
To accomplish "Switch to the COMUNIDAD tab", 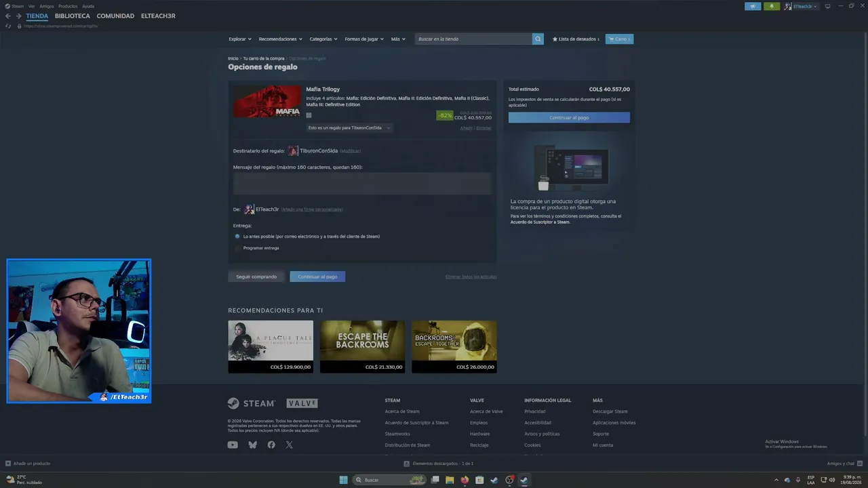I will click(x=115, y=16).
